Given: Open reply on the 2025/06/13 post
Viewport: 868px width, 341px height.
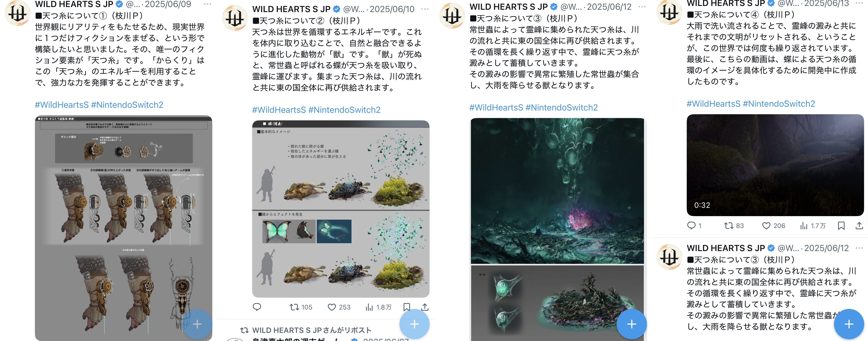Looking at the screenshot, I should coord(694,225).
